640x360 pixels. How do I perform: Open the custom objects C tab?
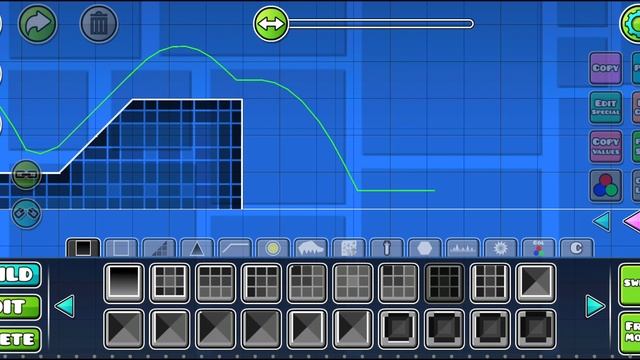576,248
